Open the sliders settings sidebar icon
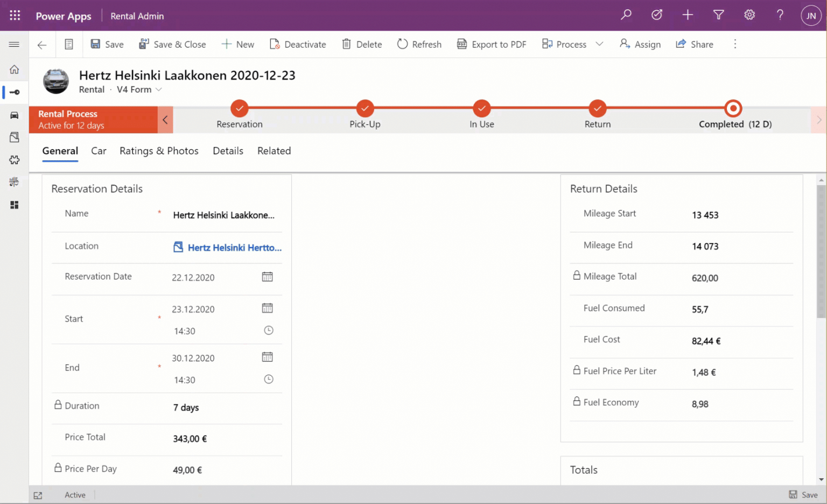This screenshot has height=504, width=827. (15, 182)
